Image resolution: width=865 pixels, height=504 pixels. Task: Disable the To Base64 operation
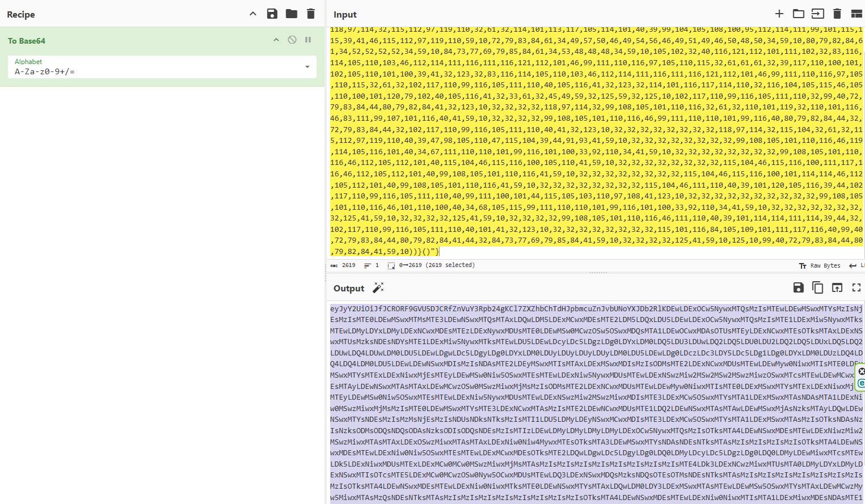pos(292,40)
